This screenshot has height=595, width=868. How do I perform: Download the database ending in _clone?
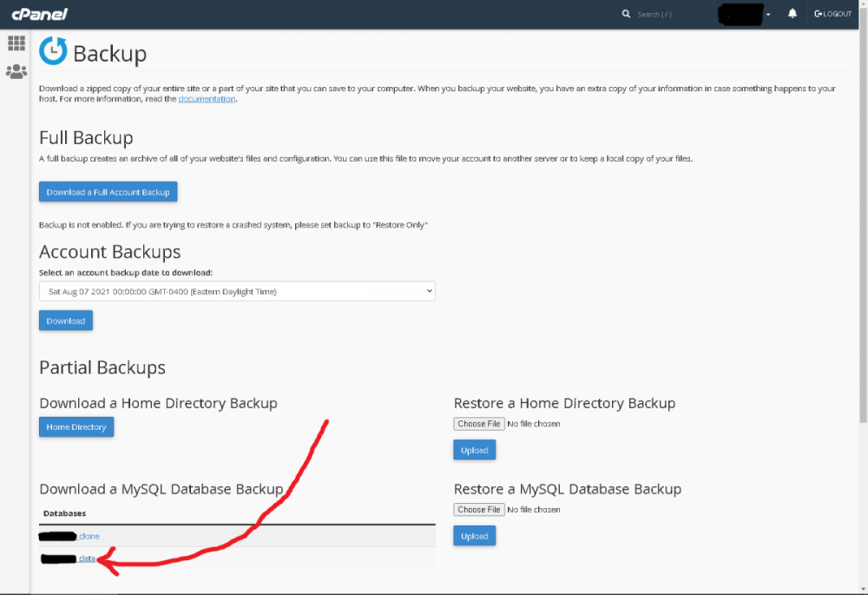pyautogui.click(x=89, y=536)
